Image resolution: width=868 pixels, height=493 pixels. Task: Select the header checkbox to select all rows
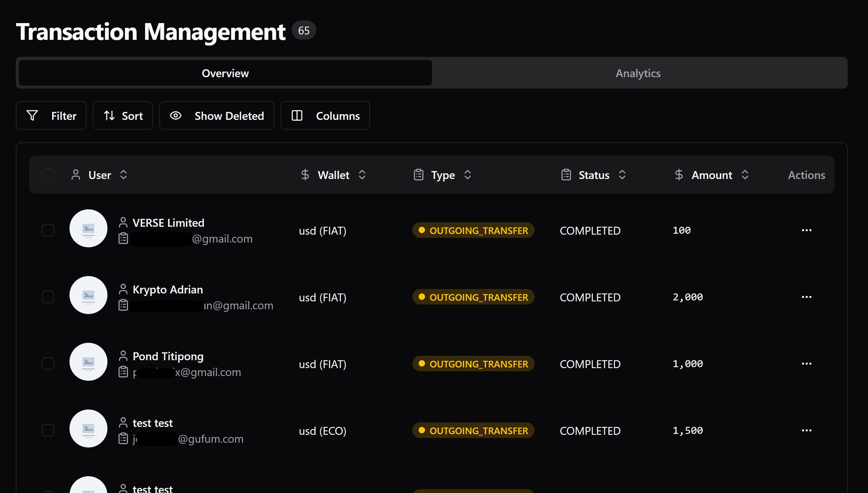coord(48,175)
